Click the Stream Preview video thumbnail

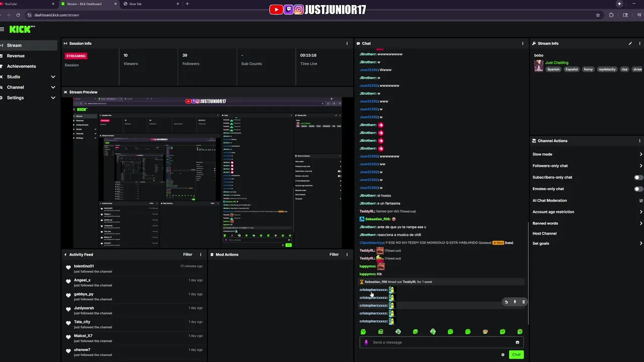click(x=208, y=172)
